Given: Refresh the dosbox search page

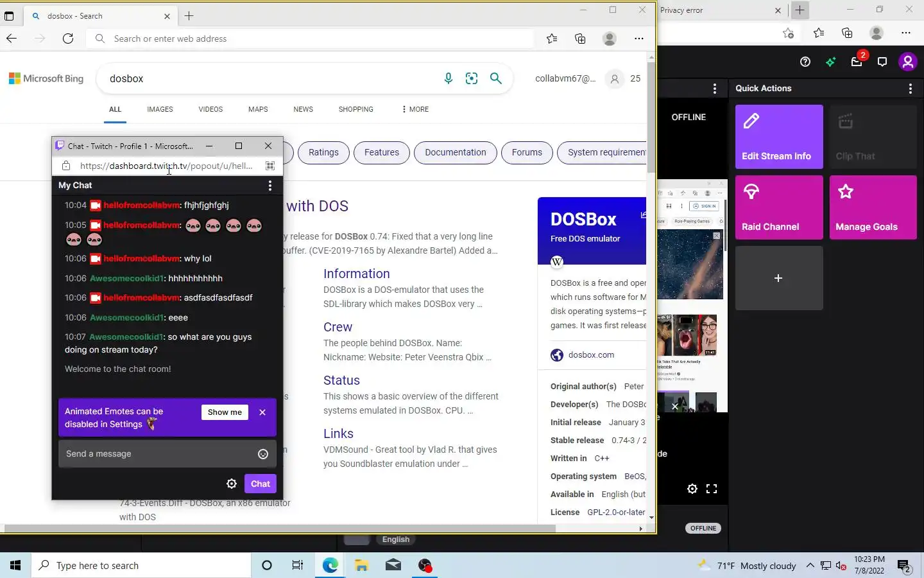Looking at the screenshot, I should tap(68, 39).
